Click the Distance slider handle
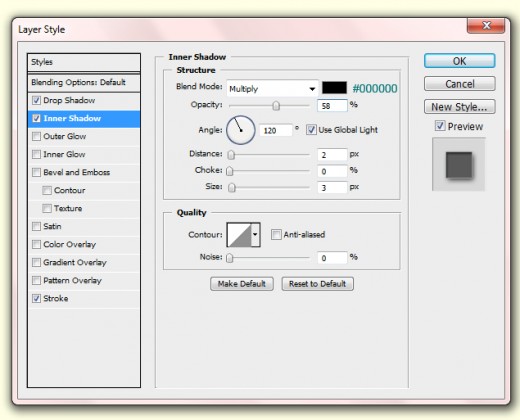Screen dimensions: 520x420 coord(231,155)
